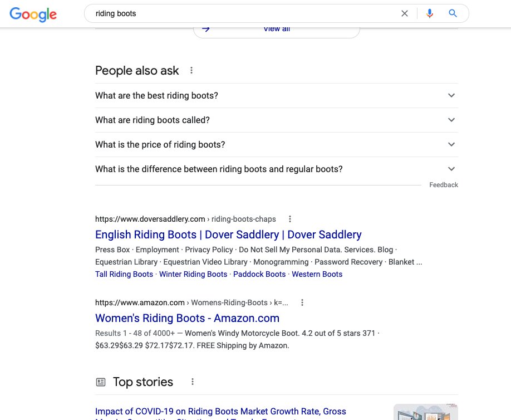Expand "What are riding boots called?" question
The height and width of the screenshot is (420, 511).
tap(276, 120)
